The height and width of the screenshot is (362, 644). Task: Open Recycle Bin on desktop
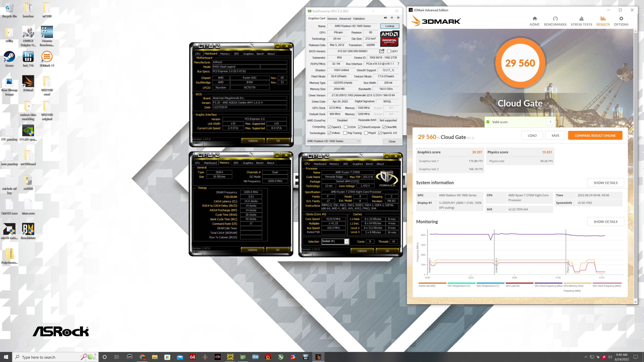(x=9, y=10)
